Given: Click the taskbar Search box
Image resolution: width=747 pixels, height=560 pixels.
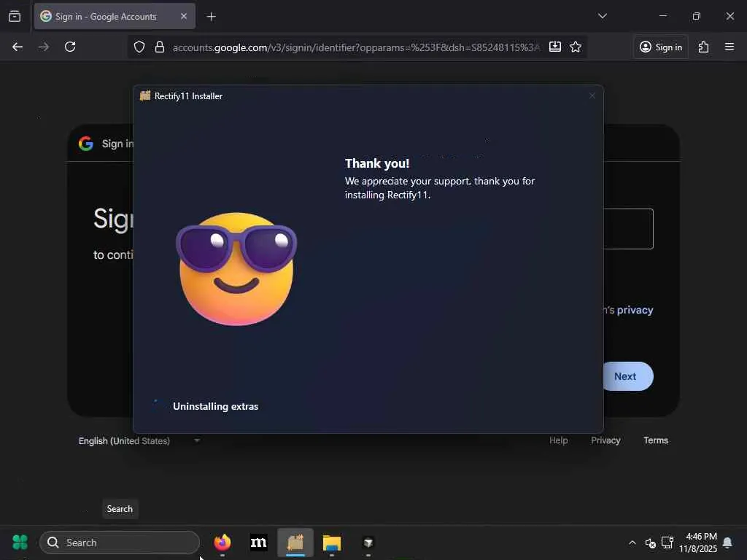Looking at the screenshot, I should point(120,542).
